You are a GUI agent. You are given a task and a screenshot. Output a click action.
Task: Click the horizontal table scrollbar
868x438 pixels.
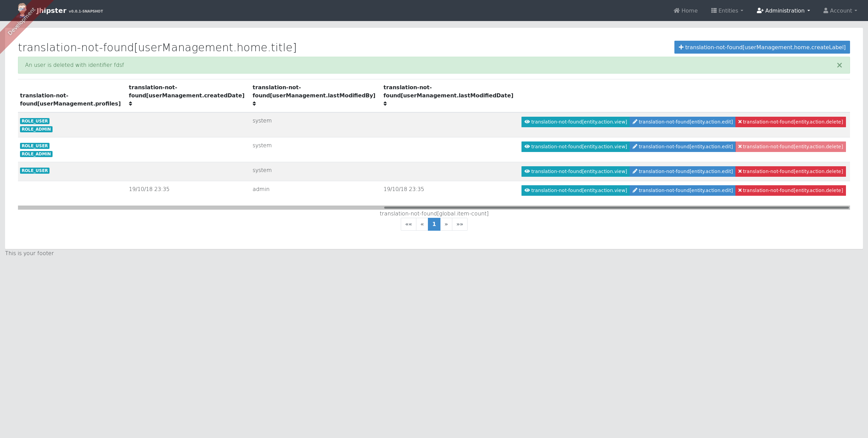(616, 208)
